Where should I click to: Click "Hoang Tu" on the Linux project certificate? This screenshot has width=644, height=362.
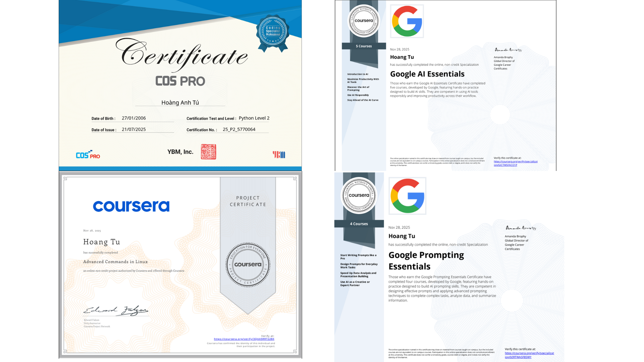coord(102,242)
